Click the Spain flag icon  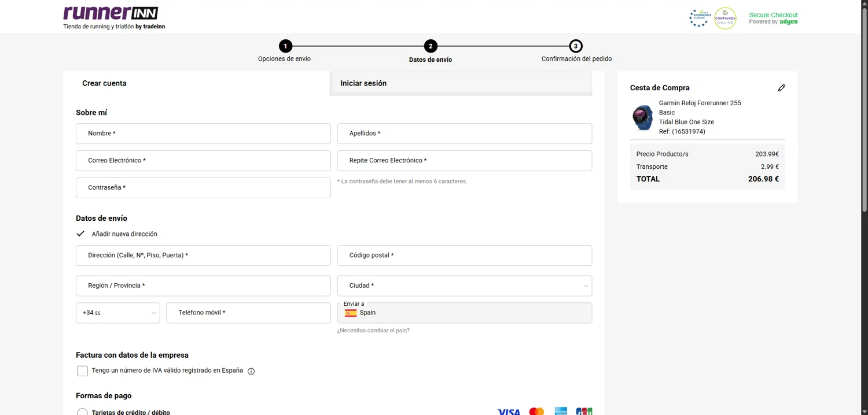tap(351, 313)
